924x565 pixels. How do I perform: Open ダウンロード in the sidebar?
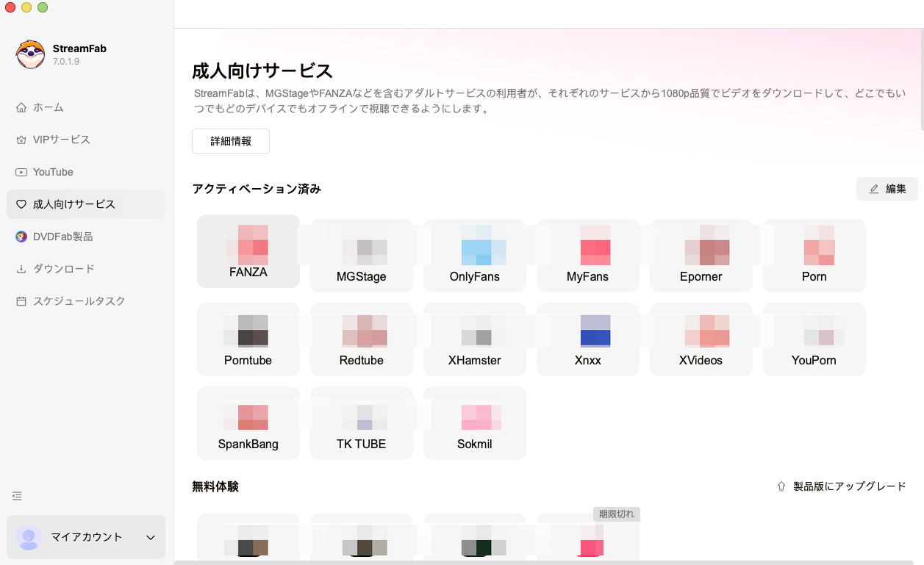pyautogui.click(x=86, y=269)
